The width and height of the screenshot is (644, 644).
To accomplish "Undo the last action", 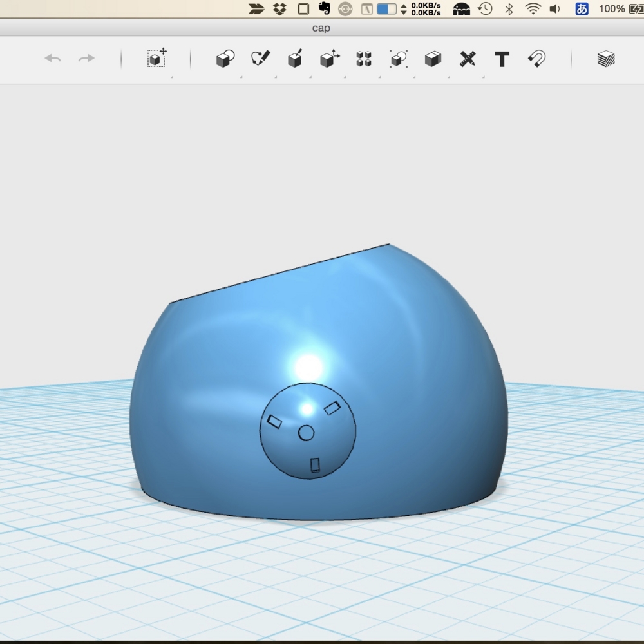I will click(53, 59).
